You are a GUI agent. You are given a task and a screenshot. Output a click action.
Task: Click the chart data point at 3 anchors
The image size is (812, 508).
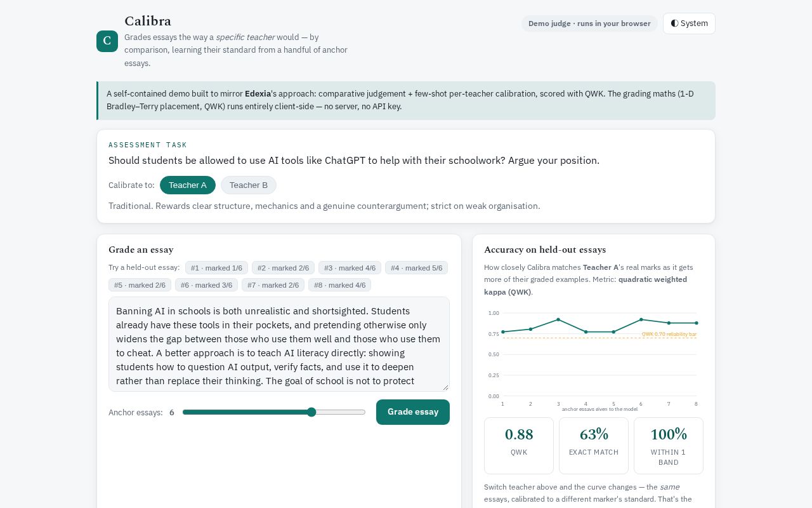point(558,319)
